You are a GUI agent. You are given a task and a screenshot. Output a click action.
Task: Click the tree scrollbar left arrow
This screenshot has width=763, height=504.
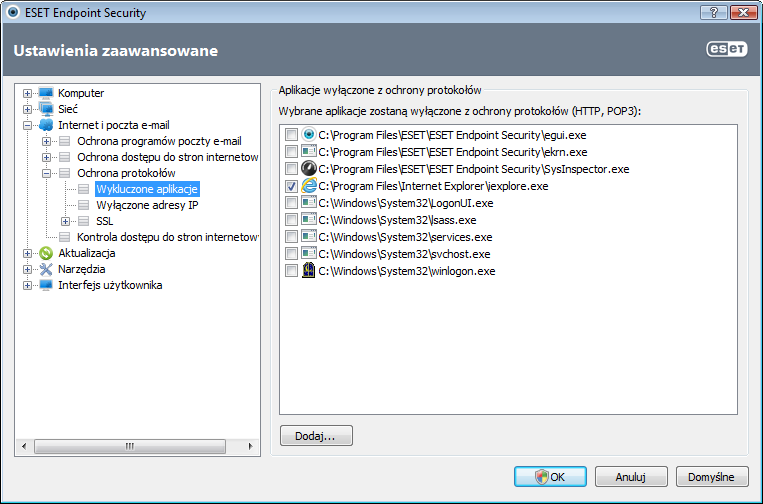point(24,446)
